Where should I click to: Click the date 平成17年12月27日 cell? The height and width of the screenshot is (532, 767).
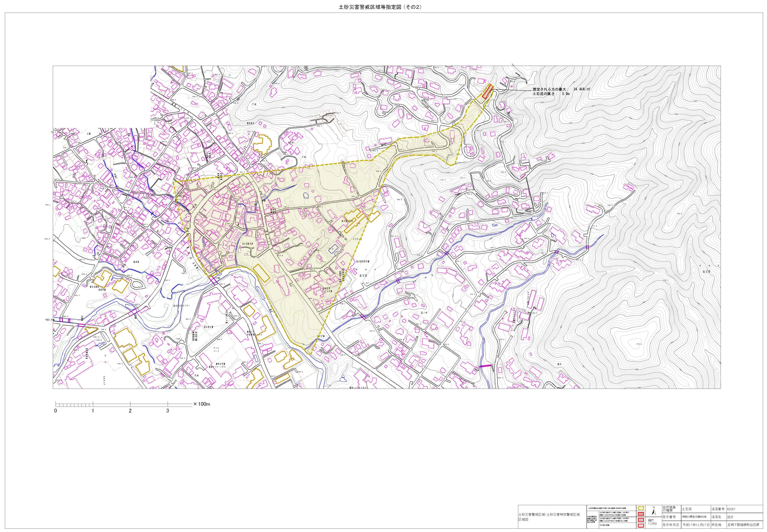coord(696,525)
